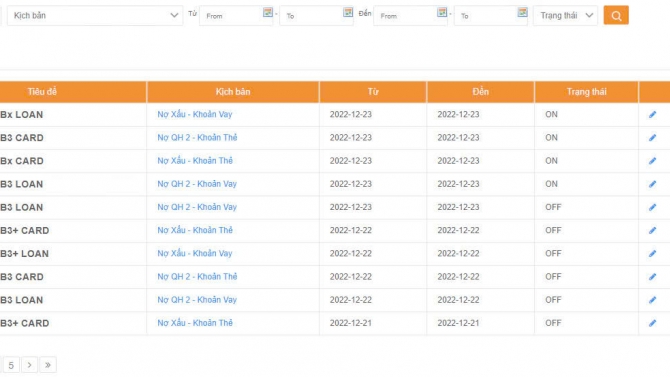Open Nợ Xấu - Khoản Thẻ link for Bx CARD
Screen dimensions: 670x377
[x=195, y=161]
